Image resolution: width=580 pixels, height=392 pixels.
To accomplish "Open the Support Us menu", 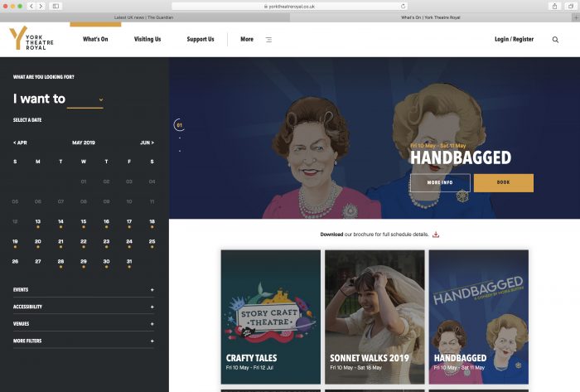I will [x=201, y=39].
